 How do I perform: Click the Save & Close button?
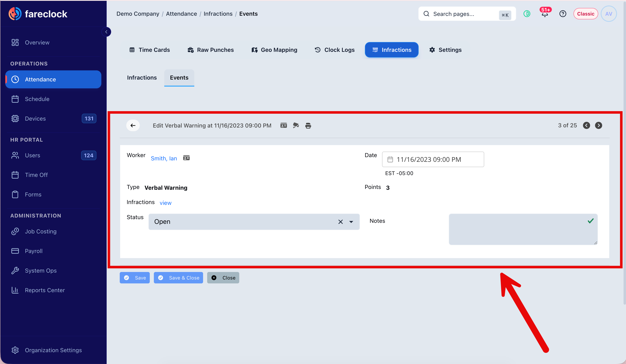tap(178, 278)
